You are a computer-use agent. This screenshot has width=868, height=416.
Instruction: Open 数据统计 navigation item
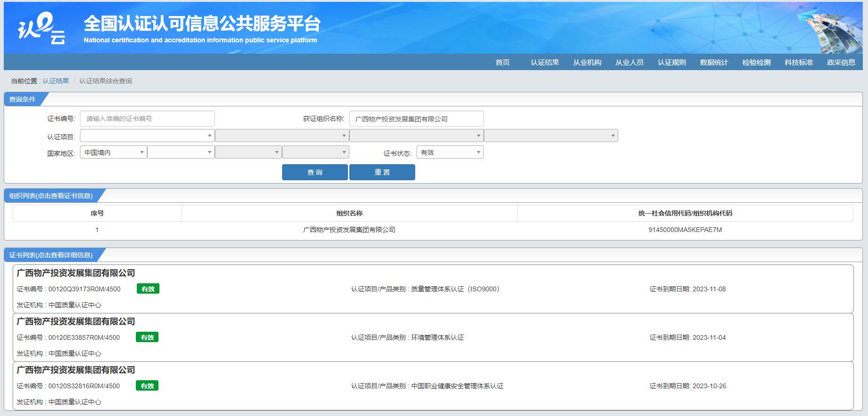click(x=714, y=62)
